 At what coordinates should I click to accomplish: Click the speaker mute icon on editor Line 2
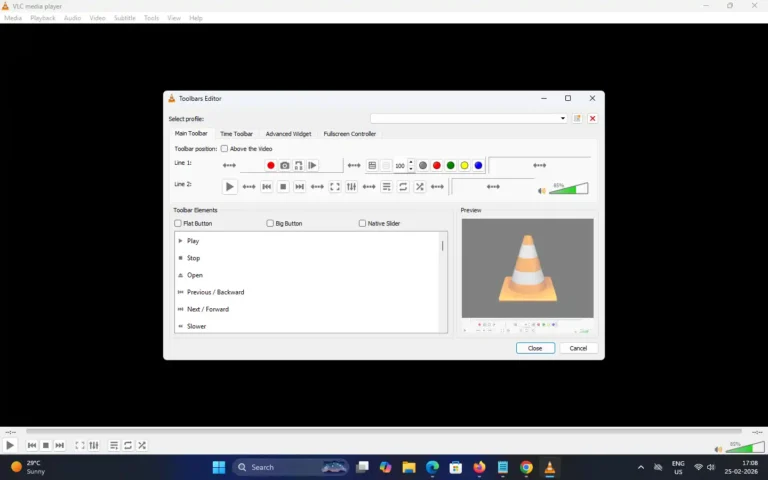pos(542,191)
